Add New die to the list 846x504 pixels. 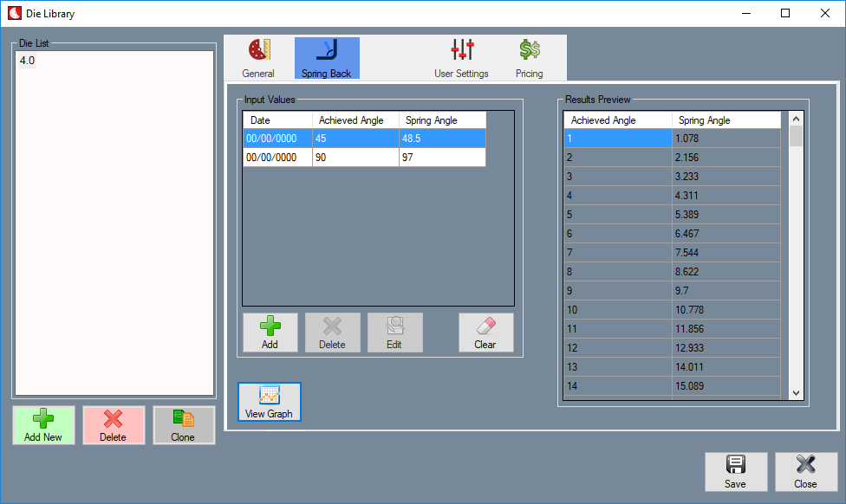(43, 425)
